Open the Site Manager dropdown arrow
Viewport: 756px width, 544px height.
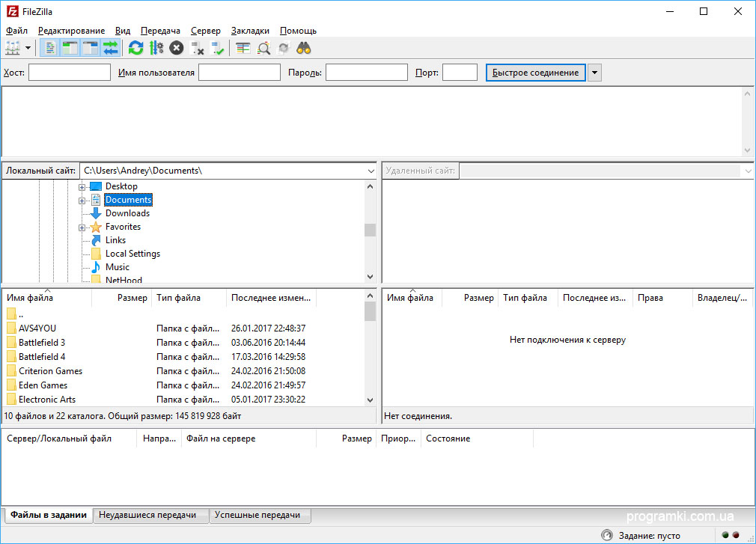click(28, 48)
